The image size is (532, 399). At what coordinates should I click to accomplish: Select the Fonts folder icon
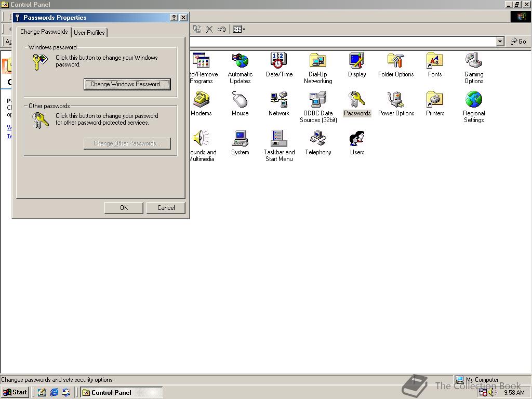(435, 61)
